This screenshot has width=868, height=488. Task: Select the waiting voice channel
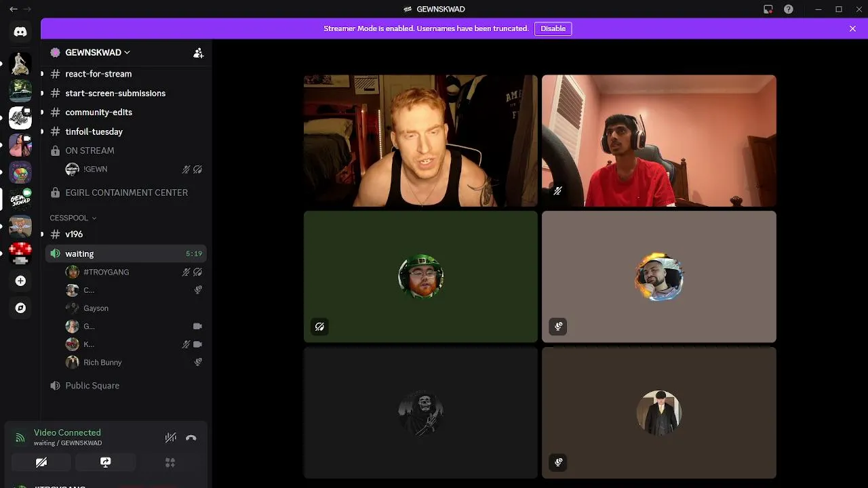coord(126,253)
